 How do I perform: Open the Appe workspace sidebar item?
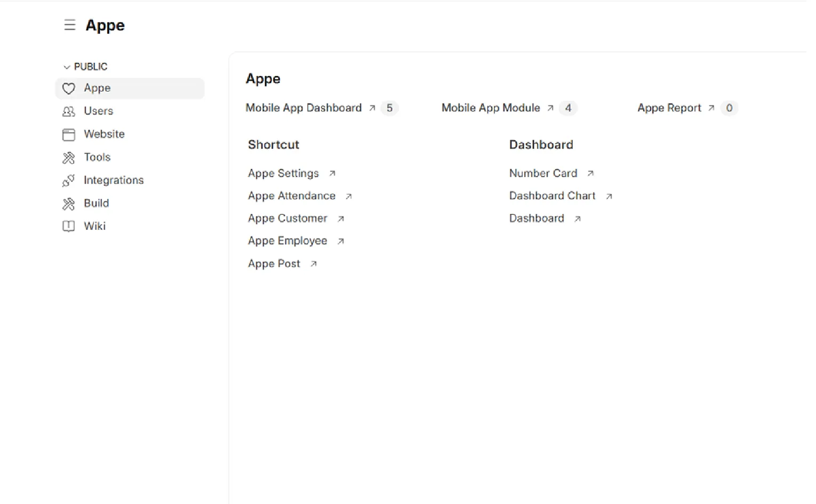click(x=97, y=88)
